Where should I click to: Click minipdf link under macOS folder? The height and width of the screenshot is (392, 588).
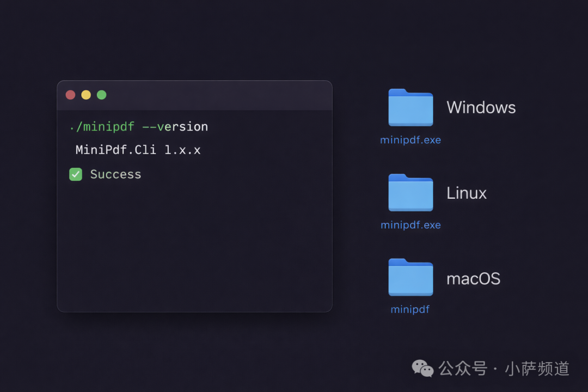pos(410,309)
